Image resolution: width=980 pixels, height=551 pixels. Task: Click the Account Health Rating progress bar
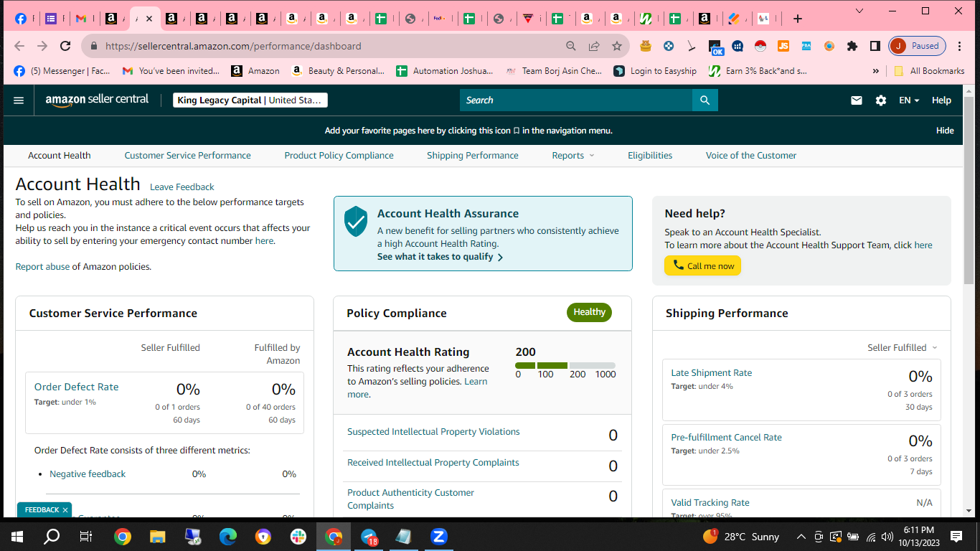[565, 365]
